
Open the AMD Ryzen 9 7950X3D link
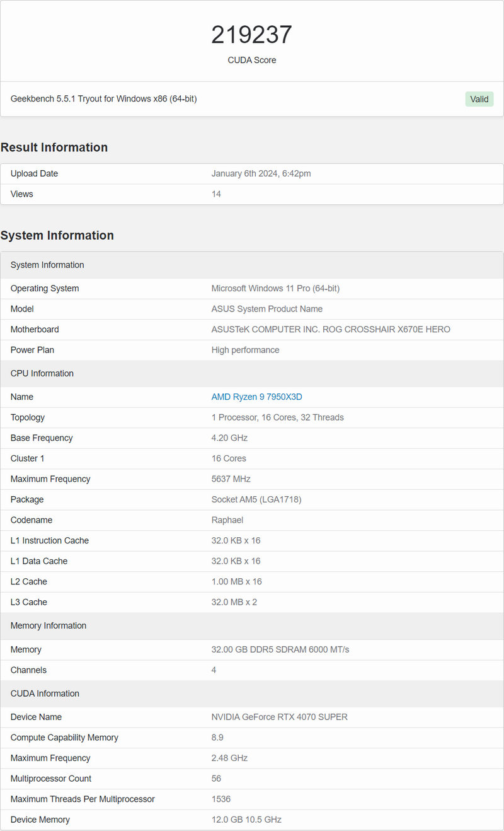point(256,397)
